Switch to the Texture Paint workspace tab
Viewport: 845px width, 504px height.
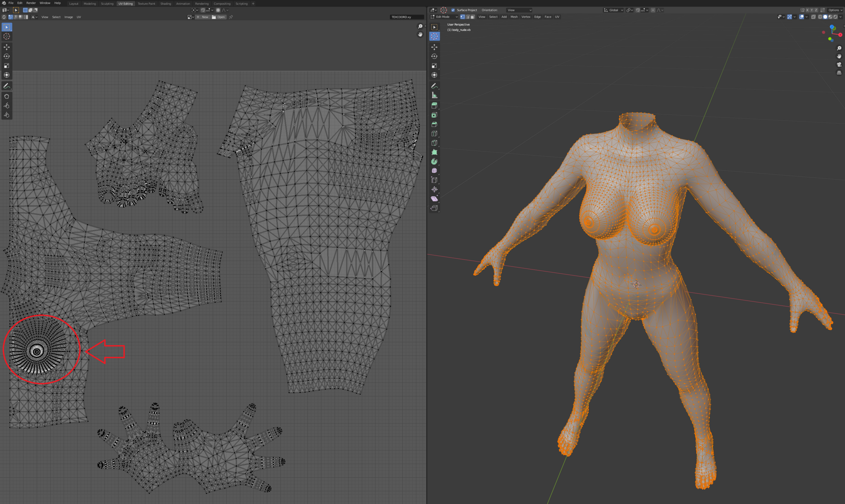coord(146,4)
